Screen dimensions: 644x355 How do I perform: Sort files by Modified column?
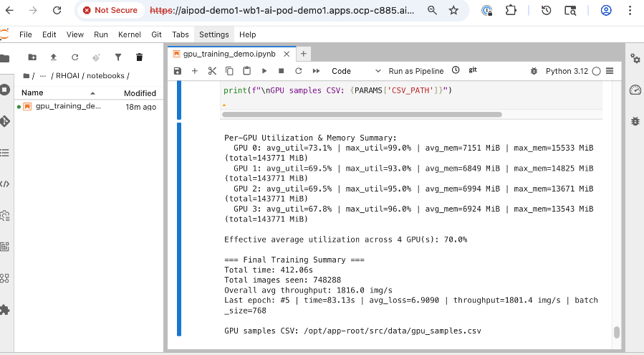click(140, 93)
